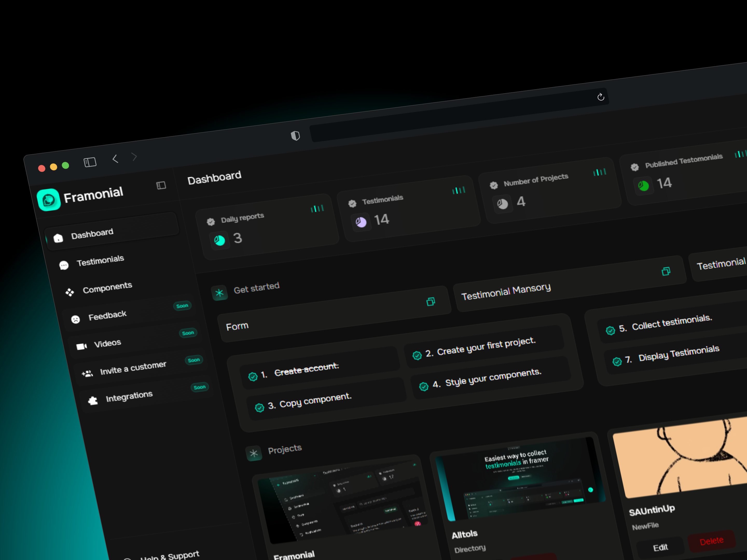The image size is (747, 560).
Task: Click the Daily reports verified badge
Action: coord(211,222)
